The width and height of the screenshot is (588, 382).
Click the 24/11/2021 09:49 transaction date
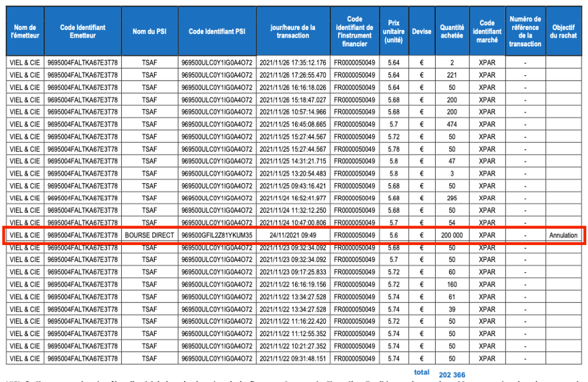293,236
